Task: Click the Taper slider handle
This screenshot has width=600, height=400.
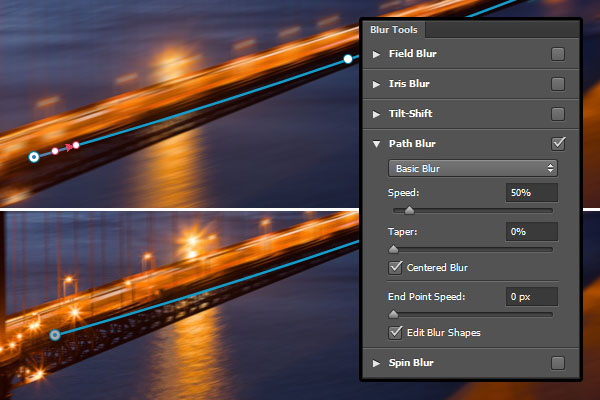Action: coord(393,249)
